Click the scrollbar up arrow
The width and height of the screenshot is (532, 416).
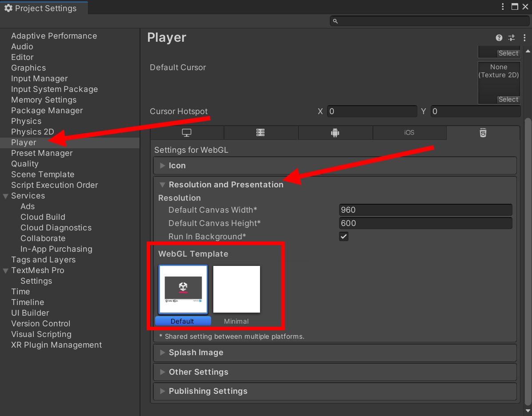tap(528, 51)
